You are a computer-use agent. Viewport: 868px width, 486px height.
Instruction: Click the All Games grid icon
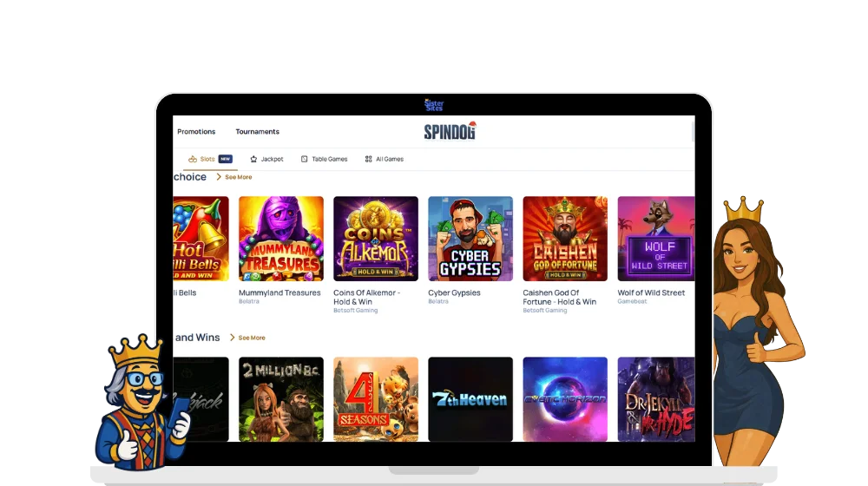click(x=368, y=159)
